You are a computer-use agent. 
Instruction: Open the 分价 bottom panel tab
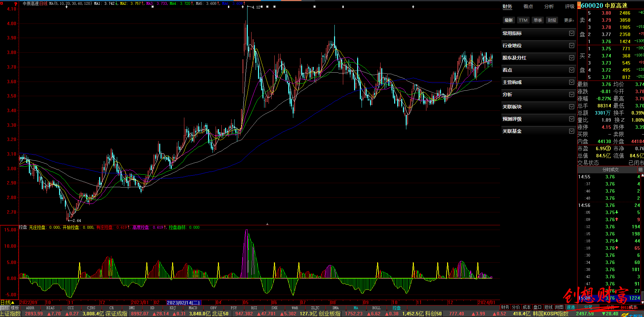[516, 307]
